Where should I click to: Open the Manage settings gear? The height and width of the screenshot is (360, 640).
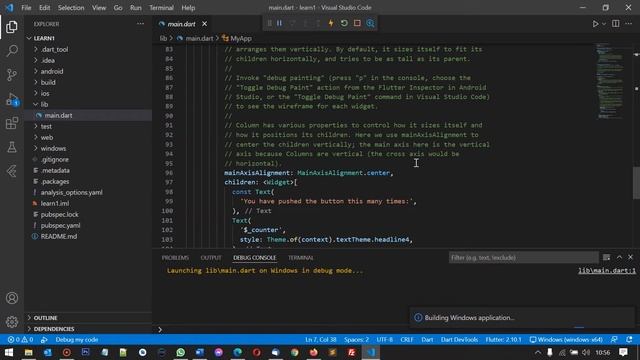point(12,322)
